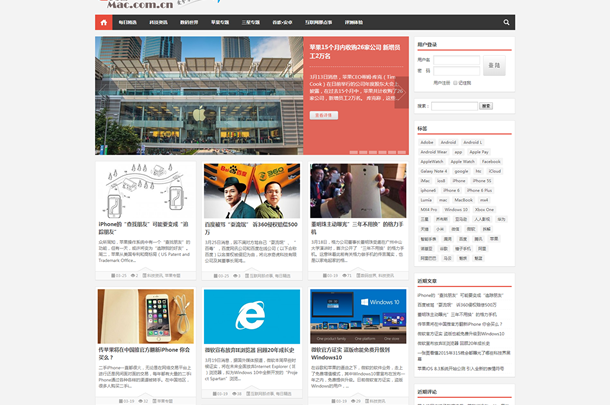Select the MacBook tag

[x=463, y=200]
